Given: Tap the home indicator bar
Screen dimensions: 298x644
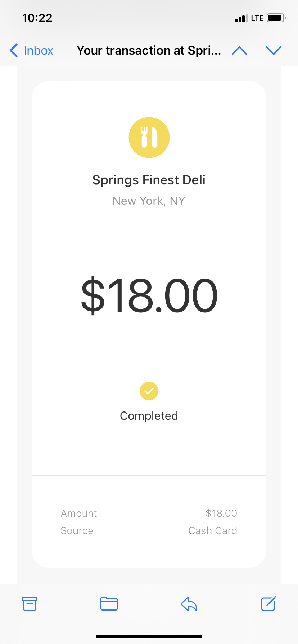Looking at the screenshot, I should tap(149, 636).
